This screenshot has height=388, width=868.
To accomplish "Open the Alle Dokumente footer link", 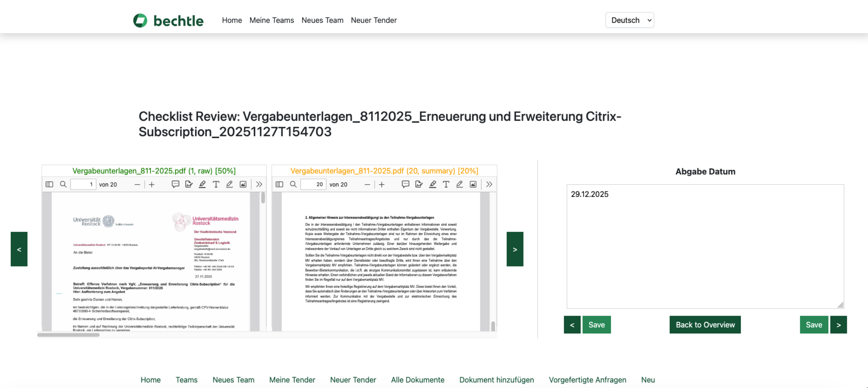I will tap(418, 380).
